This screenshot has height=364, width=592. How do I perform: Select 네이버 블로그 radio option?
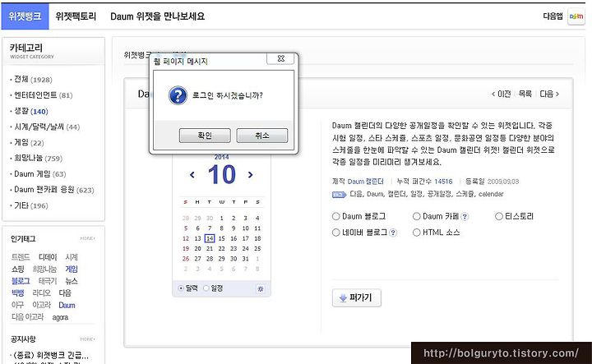coord(335,233)
